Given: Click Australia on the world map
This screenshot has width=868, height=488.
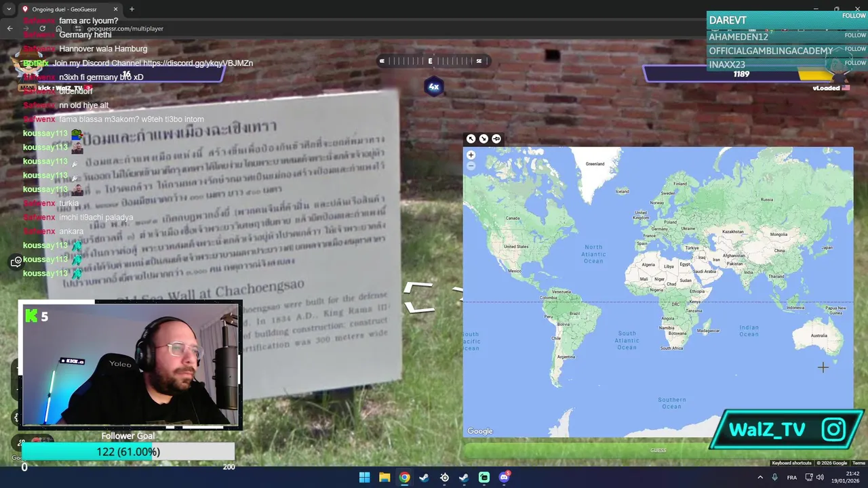Looking at the screenshot, I should coord(818,335).
